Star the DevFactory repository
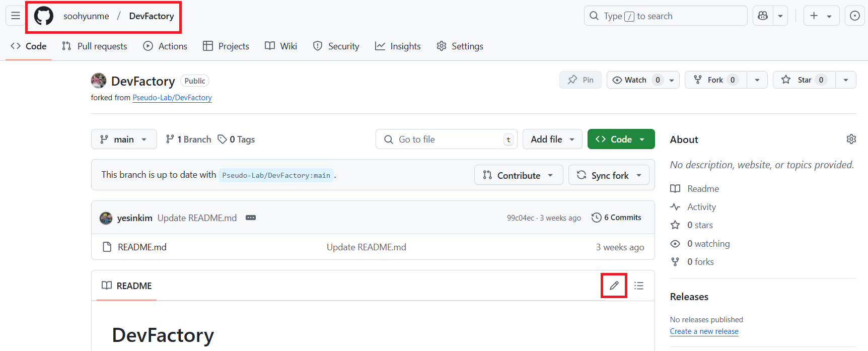The width and height of the screenshot is (868, 351). (804, 80)
